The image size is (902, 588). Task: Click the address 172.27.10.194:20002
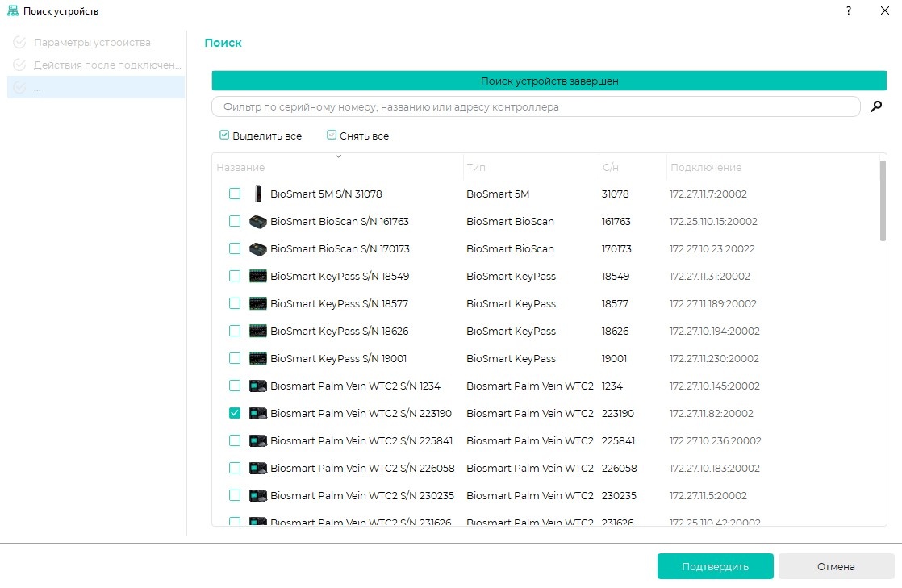[x=715, y=332]
